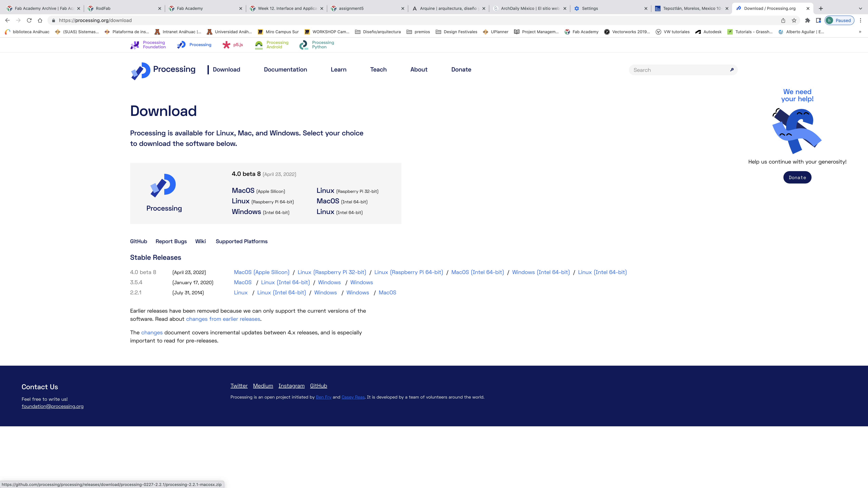The width and height of the screenshot is (868, 488).
Task: Open the browser extensions puzzle icon
Action: pos(807,21)
